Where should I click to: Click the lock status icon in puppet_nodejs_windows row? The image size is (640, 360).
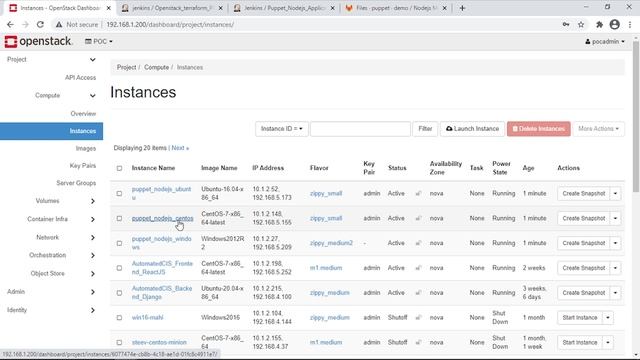(418, 243)
